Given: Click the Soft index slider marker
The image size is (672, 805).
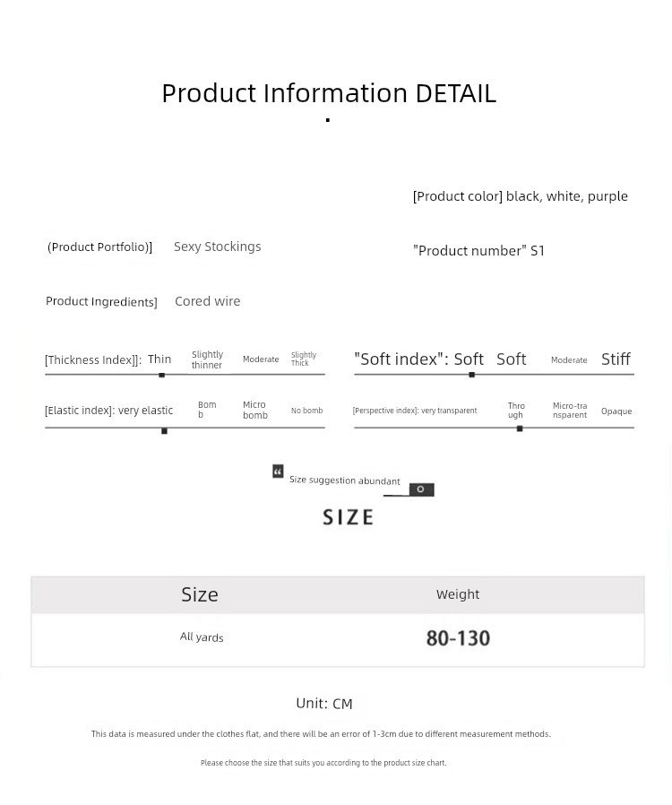Looking at the screenshot, I should 471,375.
